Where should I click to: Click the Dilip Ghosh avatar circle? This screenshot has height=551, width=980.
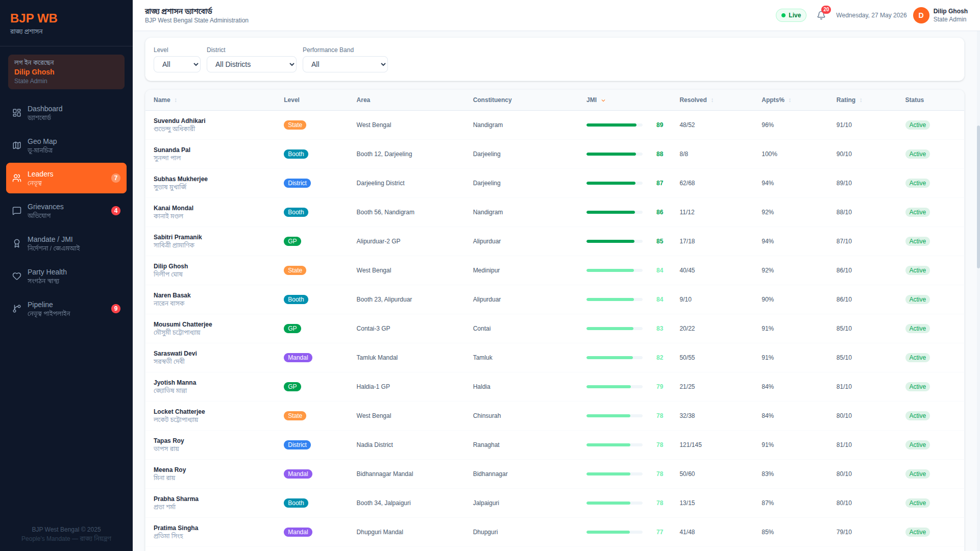(x=921, y=15)
